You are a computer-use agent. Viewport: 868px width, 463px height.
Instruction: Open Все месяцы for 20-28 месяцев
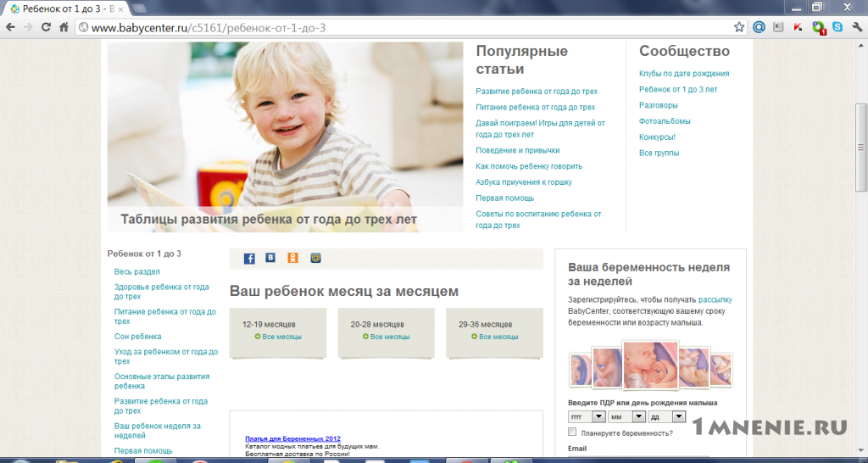click(390, 337)
